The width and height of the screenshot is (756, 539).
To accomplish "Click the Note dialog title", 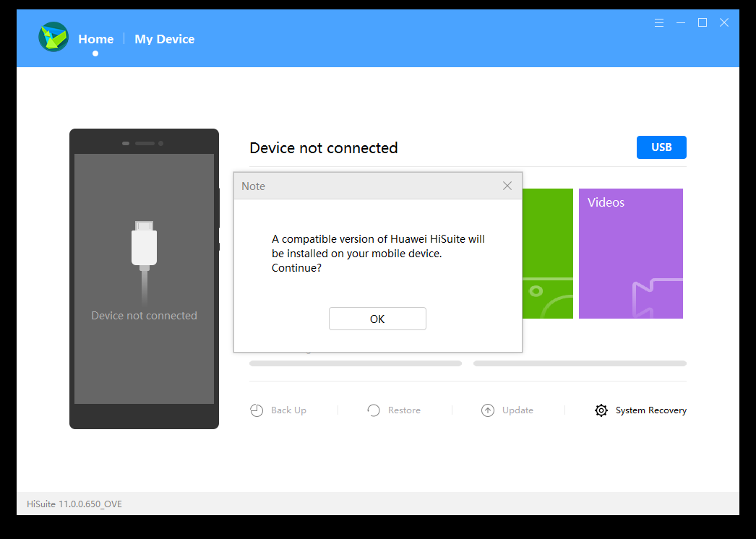I will [253, 186].
